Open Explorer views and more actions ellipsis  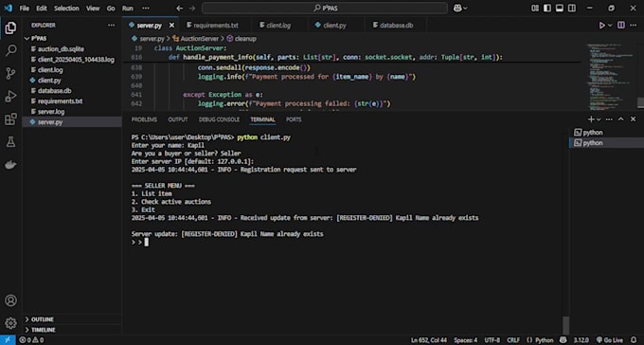pos(112,25)
